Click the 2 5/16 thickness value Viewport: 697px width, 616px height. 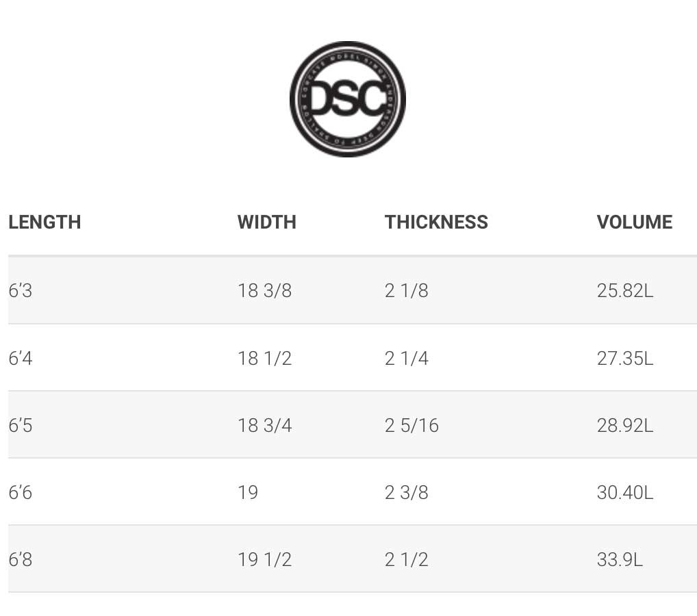411,425
